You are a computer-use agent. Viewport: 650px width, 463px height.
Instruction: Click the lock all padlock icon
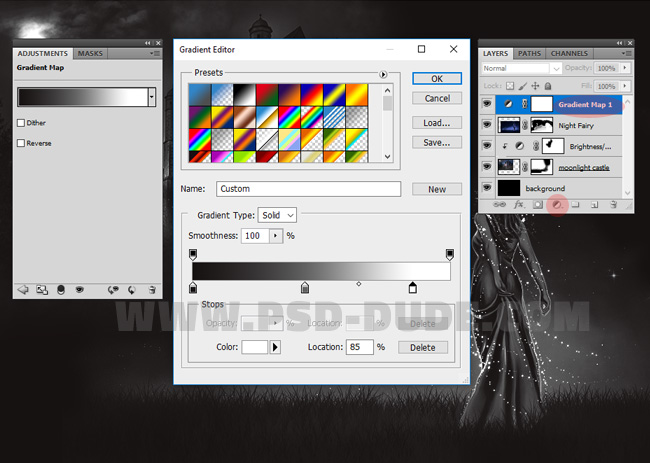[549, 86]
